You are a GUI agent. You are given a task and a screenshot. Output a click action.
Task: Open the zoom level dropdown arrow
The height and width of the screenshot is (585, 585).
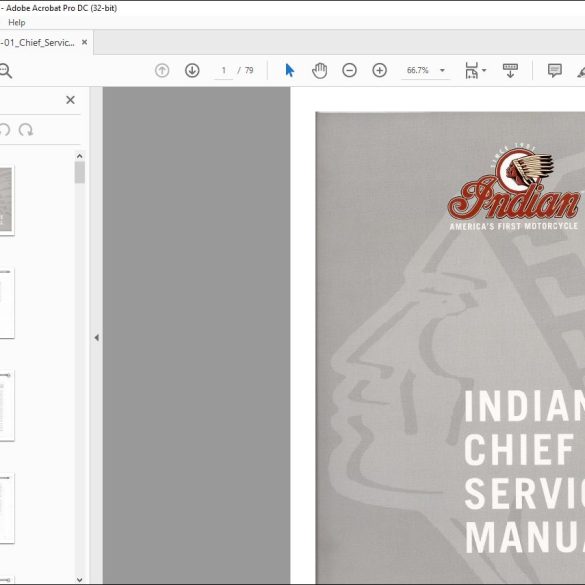coord(442,71)
